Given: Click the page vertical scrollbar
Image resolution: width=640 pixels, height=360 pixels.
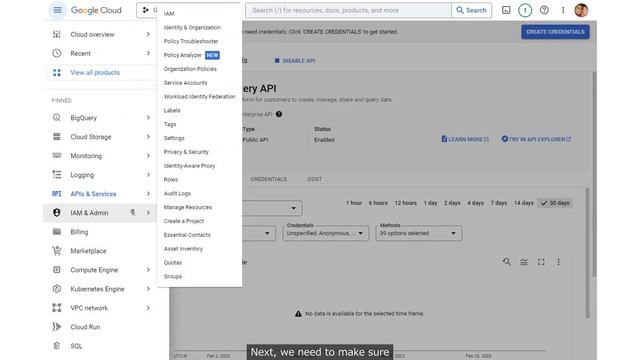Looking at the screenshot, I should pos(595,174).
